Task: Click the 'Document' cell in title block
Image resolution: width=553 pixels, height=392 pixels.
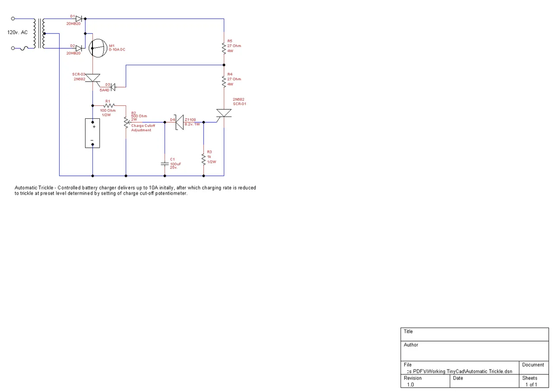Action: click(x=534, y=367)
